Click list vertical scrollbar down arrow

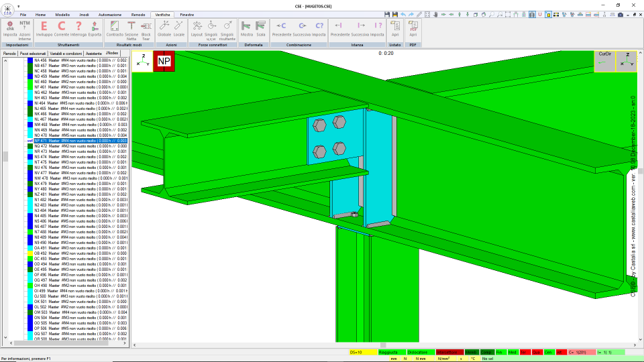[x=5, y=337]
